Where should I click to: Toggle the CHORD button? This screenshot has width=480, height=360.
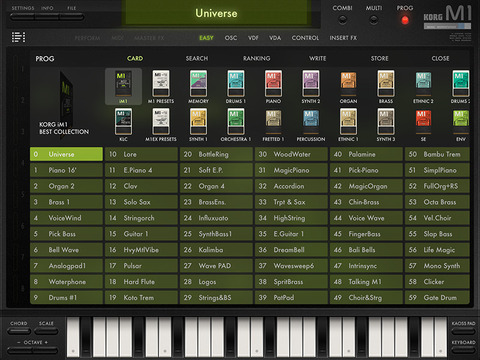[19, 331]
